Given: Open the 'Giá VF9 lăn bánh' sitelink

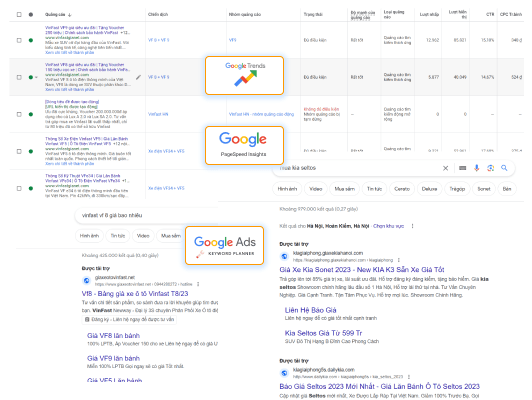Looking at the screenshot, I should click(113, 358).
